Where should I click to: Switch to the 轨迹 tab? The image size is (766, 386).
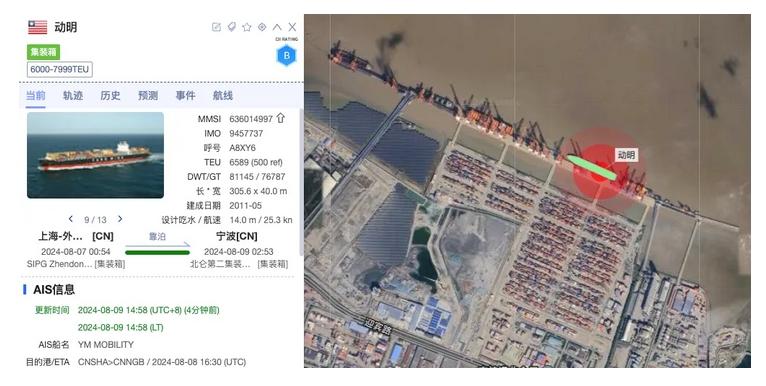[x=73, y=96]
